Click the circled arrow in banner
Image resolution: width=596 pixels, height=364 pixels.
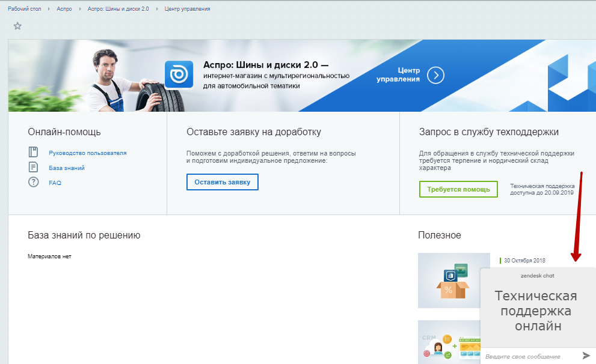(435, 75)
